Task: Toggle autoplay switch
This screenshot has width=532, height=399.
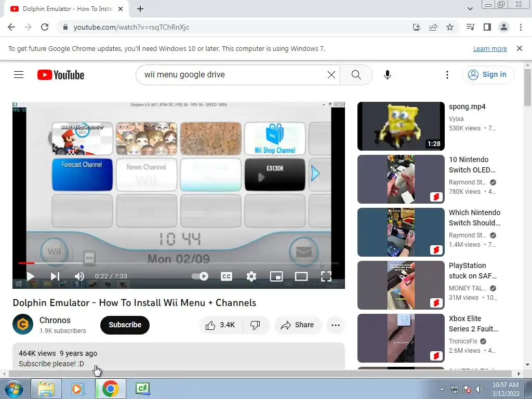Action: click(200, 276)
